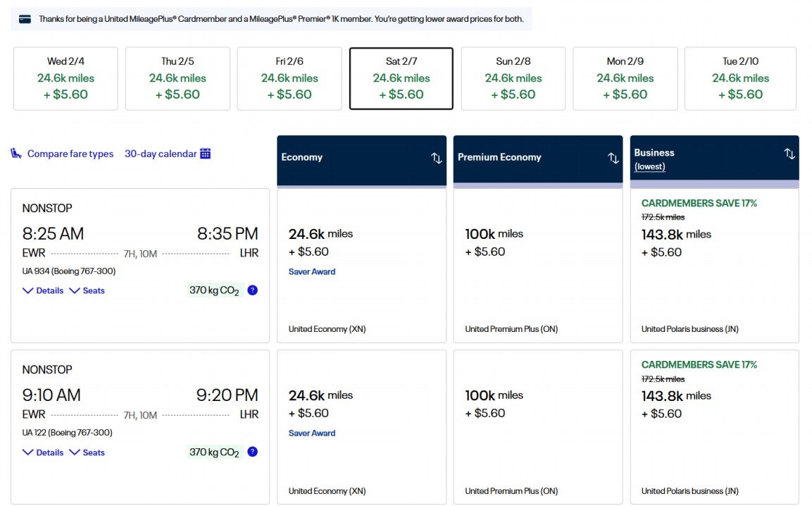Select the Tue 2/10 date tab
This screenshot has width=812, height=506.
click(740, 78)
